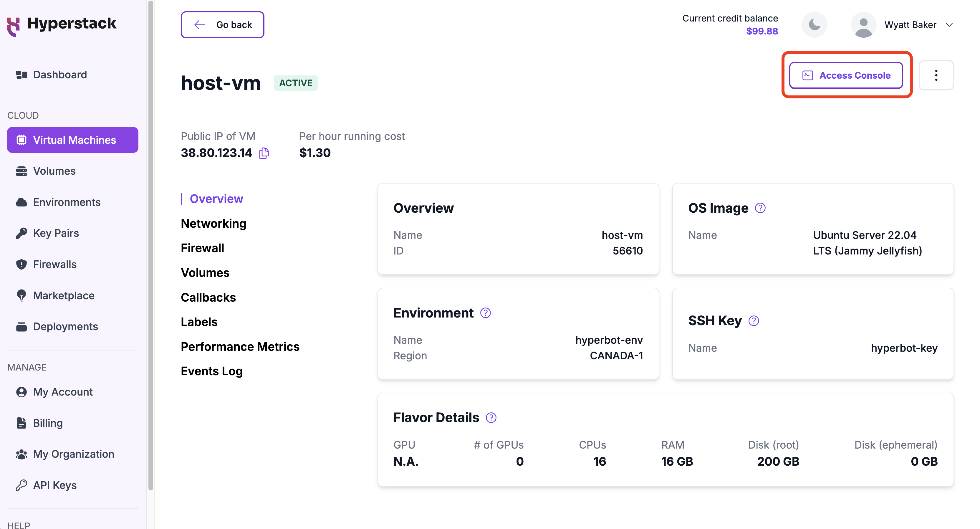Open My Organization in the sidebar

point(73,454)
